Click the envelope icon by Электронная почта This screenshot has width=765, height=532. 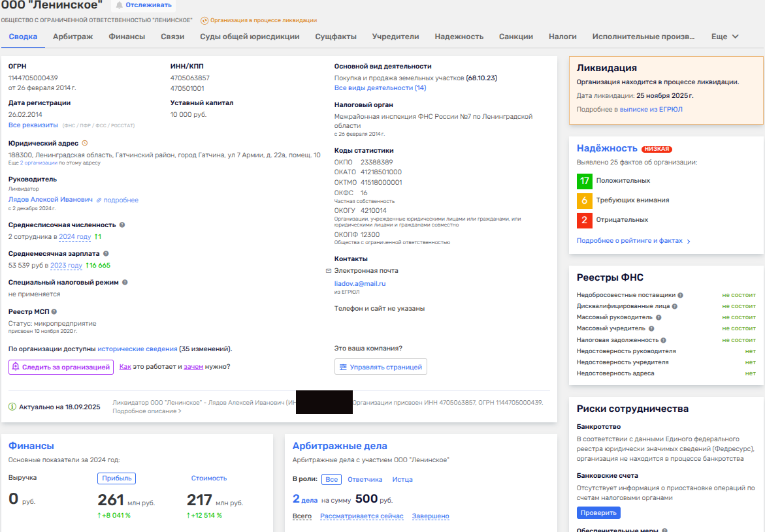[x=329, y=271]
